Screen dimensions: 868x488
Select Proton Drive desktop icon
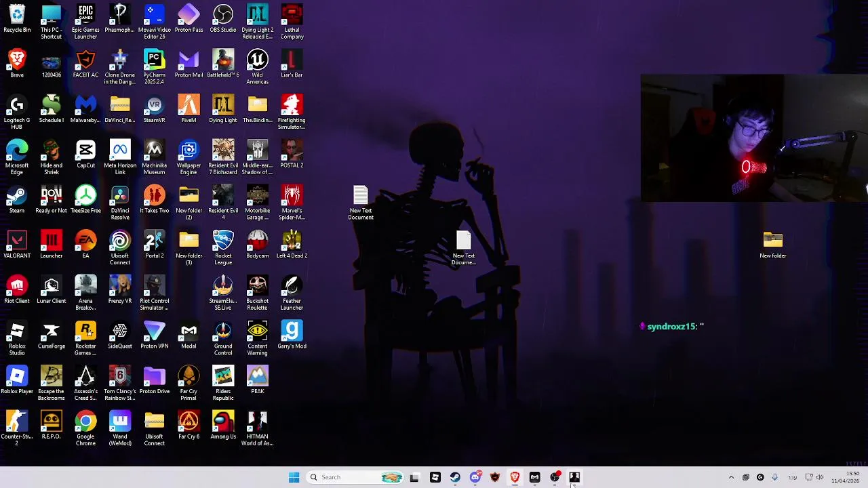pyautogui.click(x=155, y=381)
